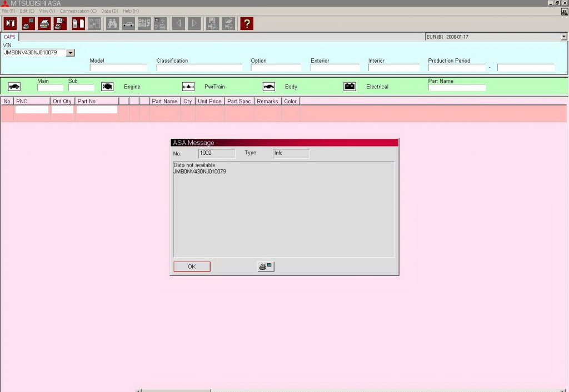Click the Classification field
Viewport: 569px width, 392px height.
pos(199,68)
